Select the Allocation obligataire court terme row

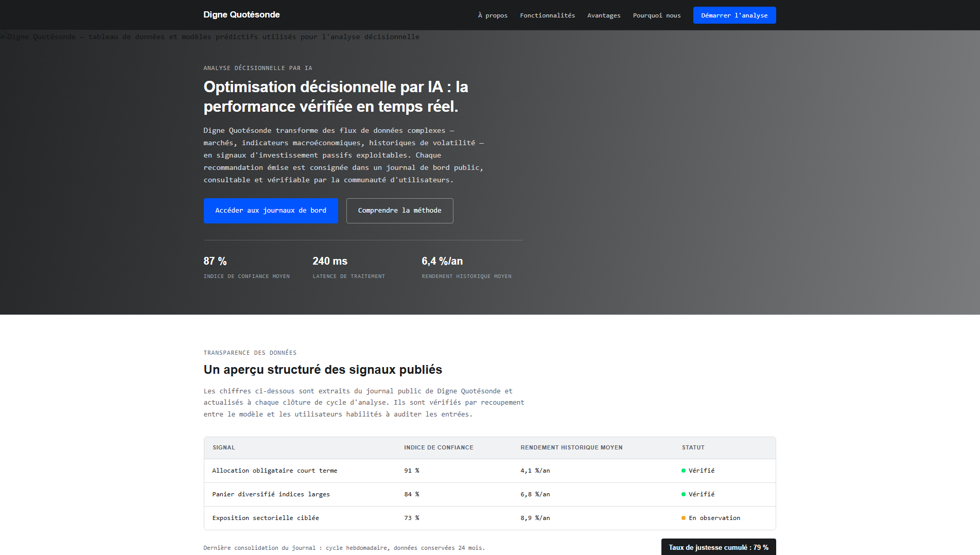pyautogui.click(x=490, y=471)
